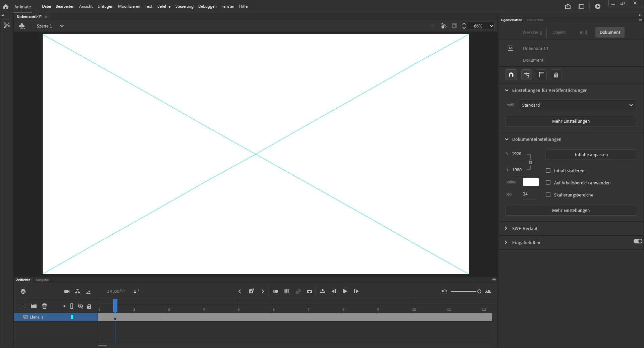Click the center frame mountain icon
Screen dimensions: 644x348
click(x=488, y=291)
